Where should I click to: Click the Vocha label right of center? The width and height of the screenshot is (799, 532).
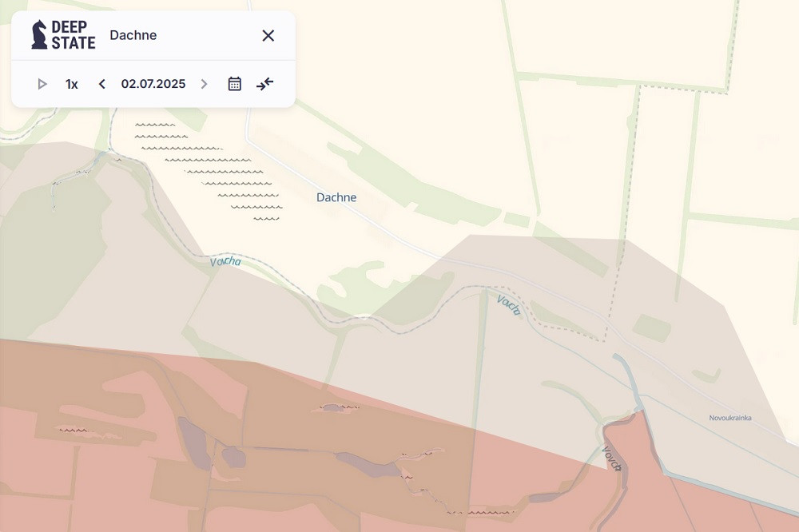pyautogui.click(x=508, y=305)
